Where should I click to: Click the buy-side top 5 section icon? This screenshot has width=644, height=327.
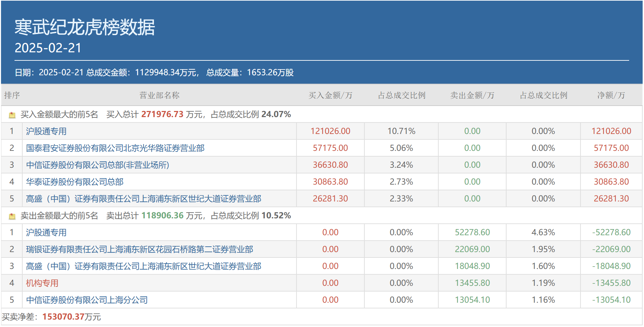pos(12,115)
